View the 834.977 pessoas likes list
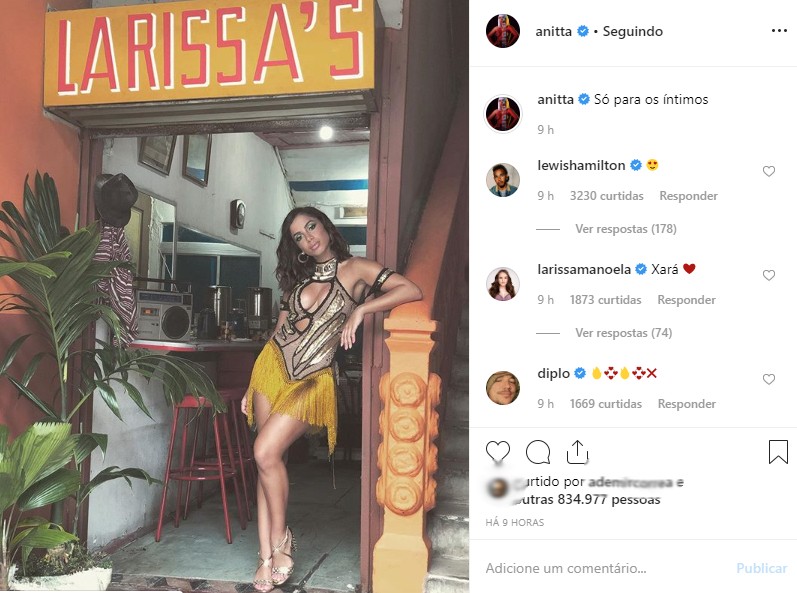This screenshot has height=593, width=797. [609, 500]
